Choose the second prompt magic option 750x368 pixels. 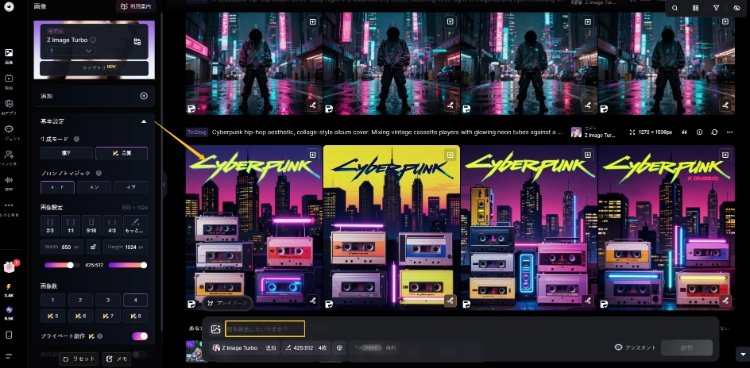94,188
